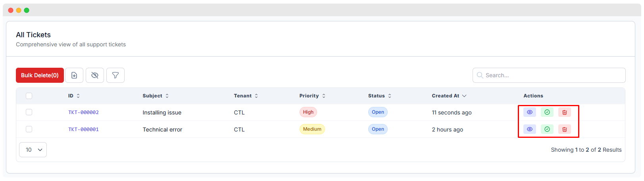Mark ticket TKT-000001 resolved with green check

547,129
